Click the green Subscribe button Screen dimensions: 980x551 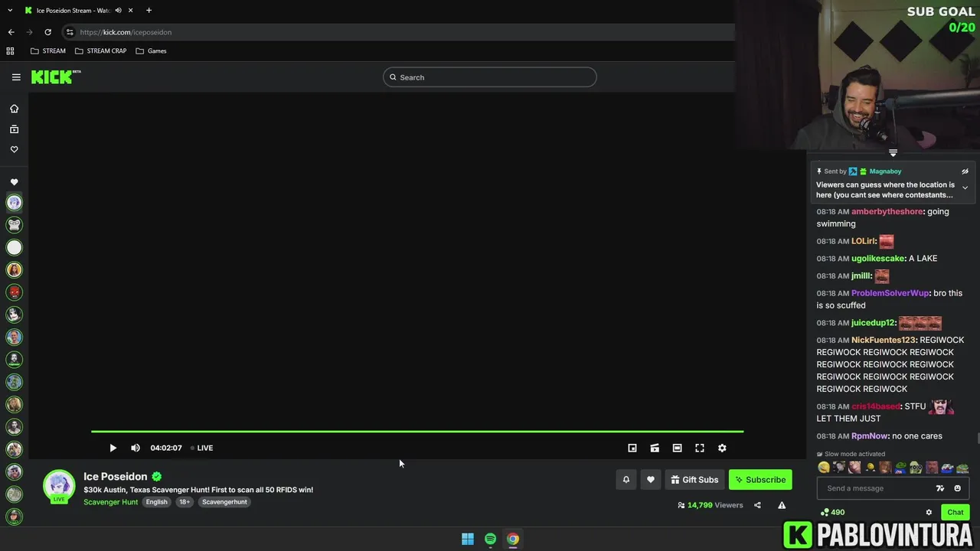760,480
